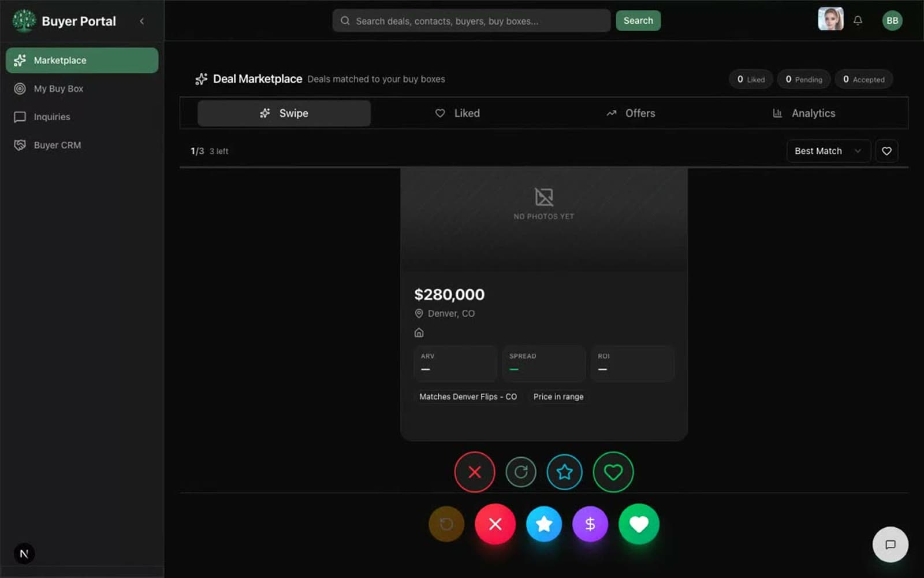
Task: Open My Buy Box page
Action: 82,88
